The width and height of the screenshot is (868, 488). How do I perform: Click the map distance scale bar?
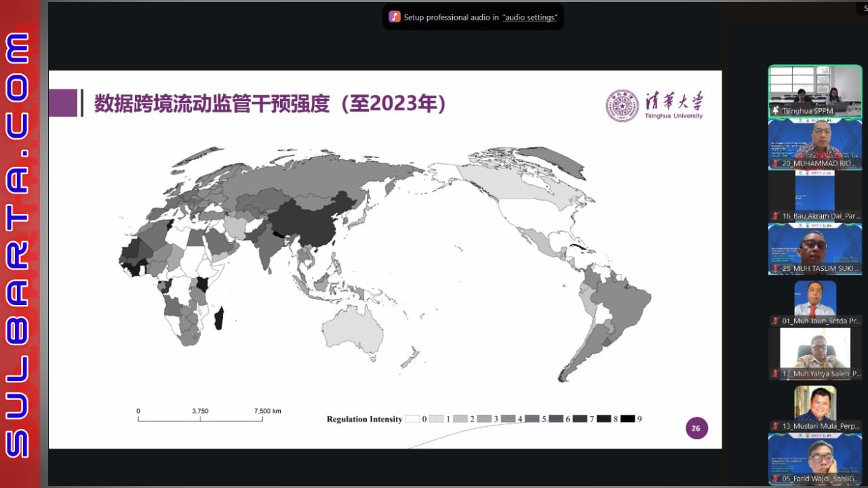[200, 419]
